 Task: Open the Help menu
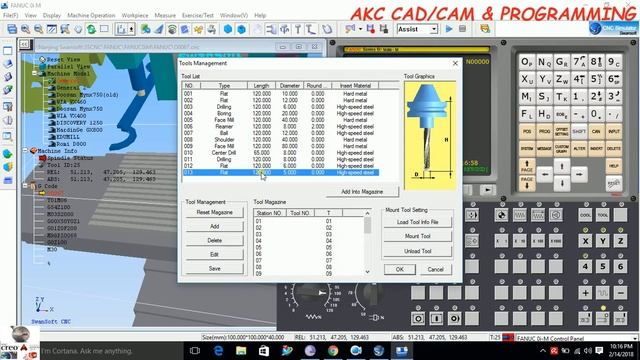point(260,15)
